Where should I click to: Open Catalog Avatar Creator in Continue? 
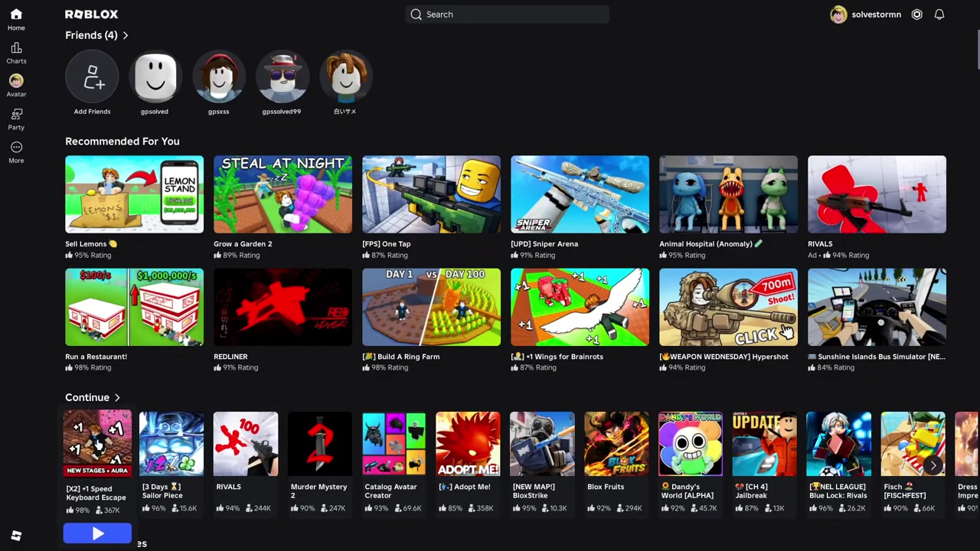point(394,444)
